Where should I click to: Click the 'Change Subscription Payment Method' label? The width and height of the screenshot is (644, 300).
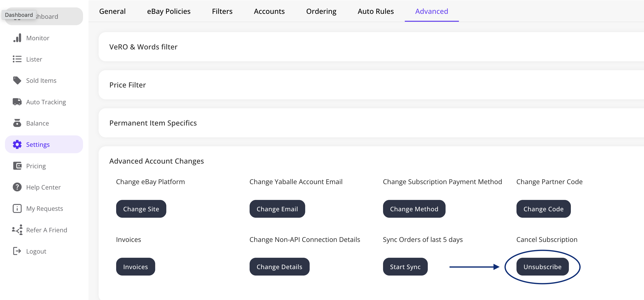tap(442, 182)
